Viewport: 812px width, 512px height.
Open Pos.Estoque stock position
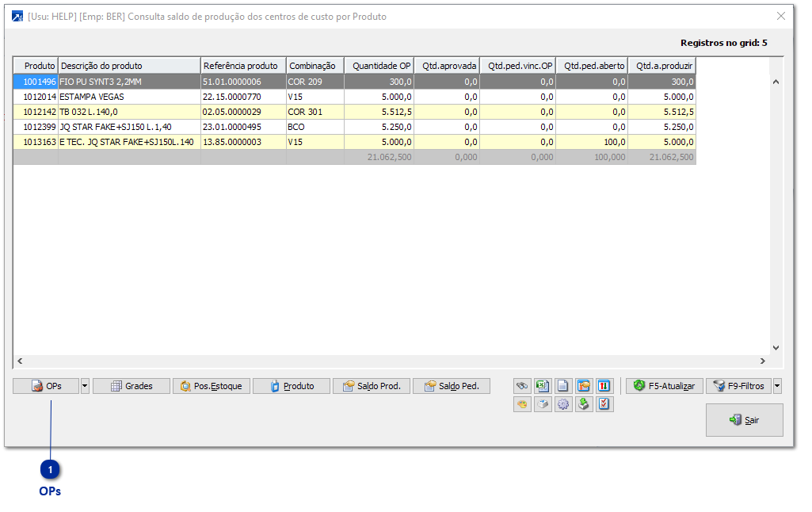(x=212, y=386)
